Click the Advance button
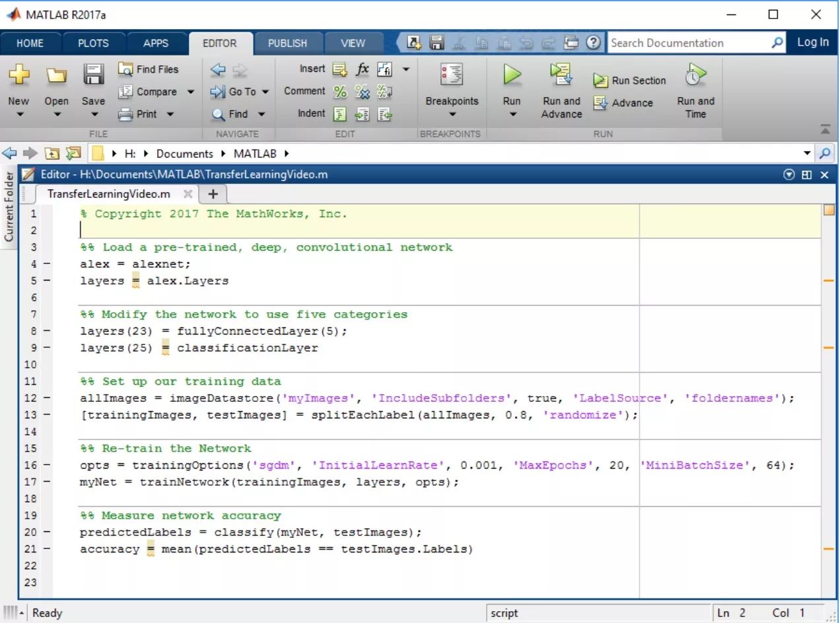Image resolution: width=840 pixels, height=623 pixels. [623, 103]
